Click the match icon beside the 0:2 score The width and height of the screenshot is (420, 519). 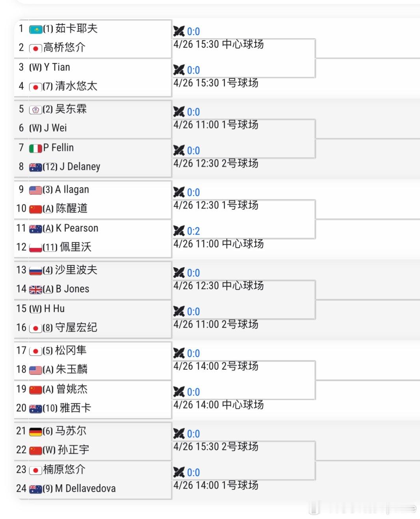[x=179, y=231]
